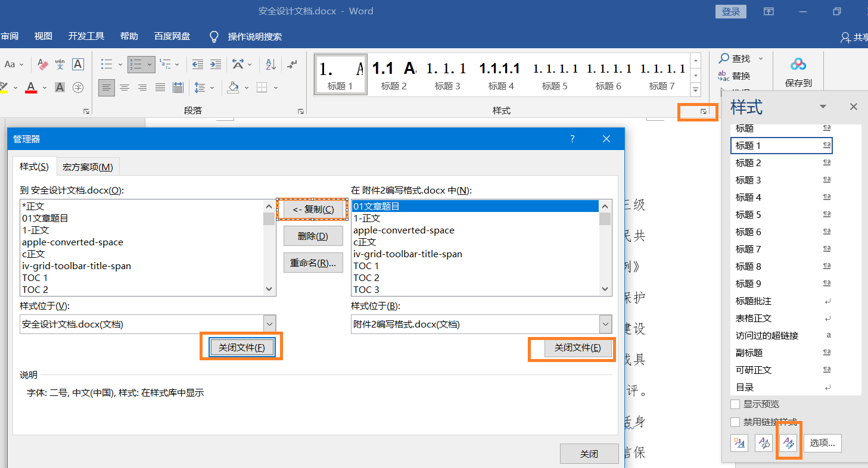868x468 pixels.
Task: Toggle show/hide paragraph marks
Action: (x=292, y=64)
